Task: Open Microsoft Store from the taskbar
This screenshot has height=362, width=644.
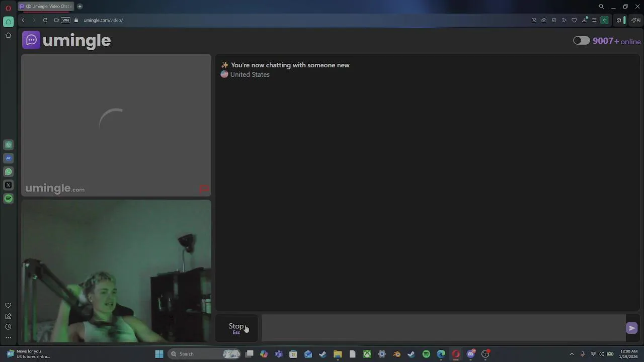Action: pos(293,354)
